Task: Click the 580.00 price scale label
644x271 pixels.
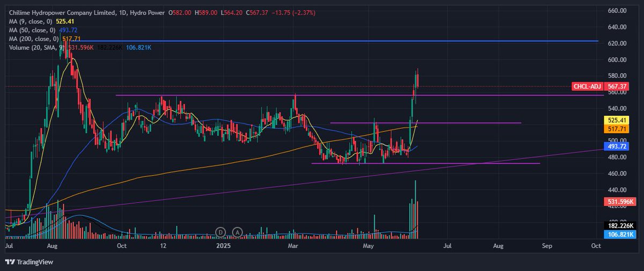Action: [618, 76]
